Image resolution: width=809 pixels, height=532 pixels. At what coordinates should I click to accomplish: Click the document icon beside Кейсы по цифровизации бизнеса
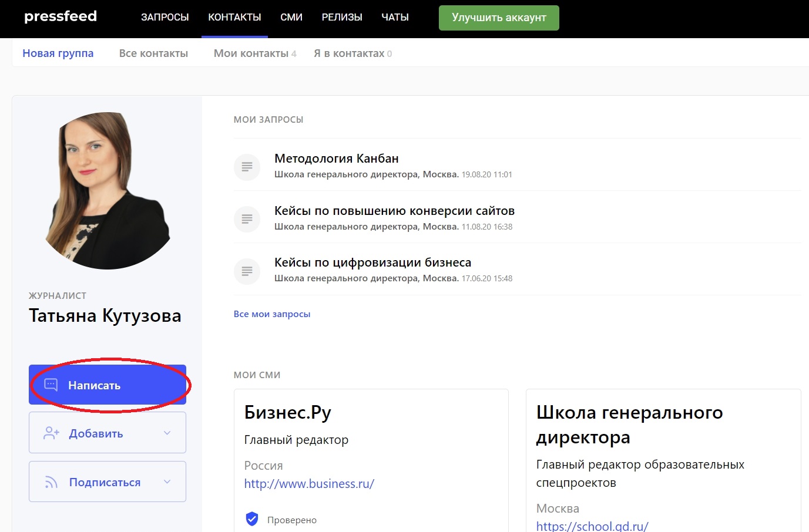(x=247, y=271)
